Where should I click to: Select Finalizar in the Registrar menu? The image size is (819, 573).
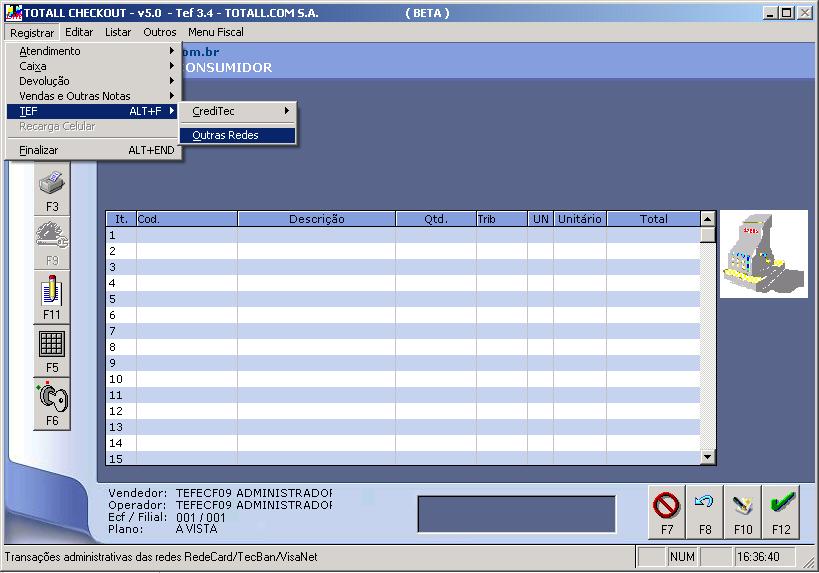click(x=93, y=150)
